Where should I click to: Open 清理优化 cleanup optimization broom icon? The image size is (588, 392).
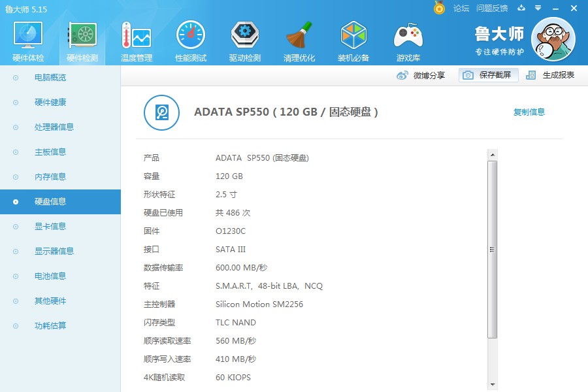(299, 41)
